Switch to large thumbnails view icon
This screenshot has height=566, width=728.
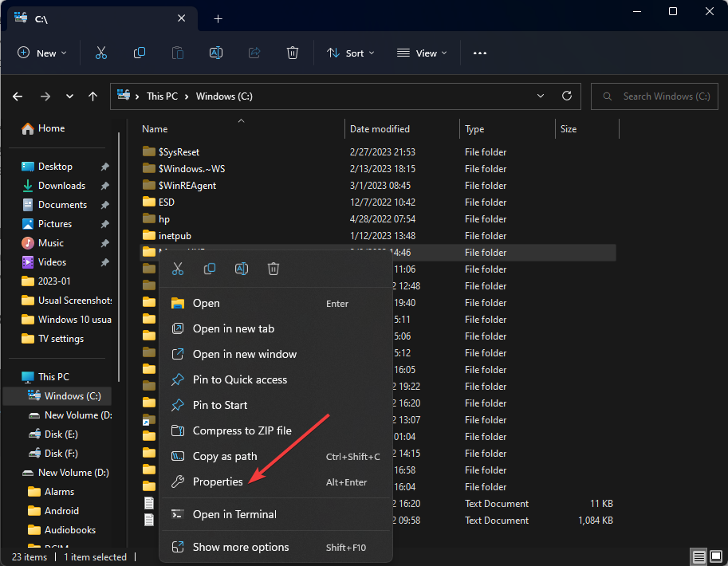pos(715,556)
